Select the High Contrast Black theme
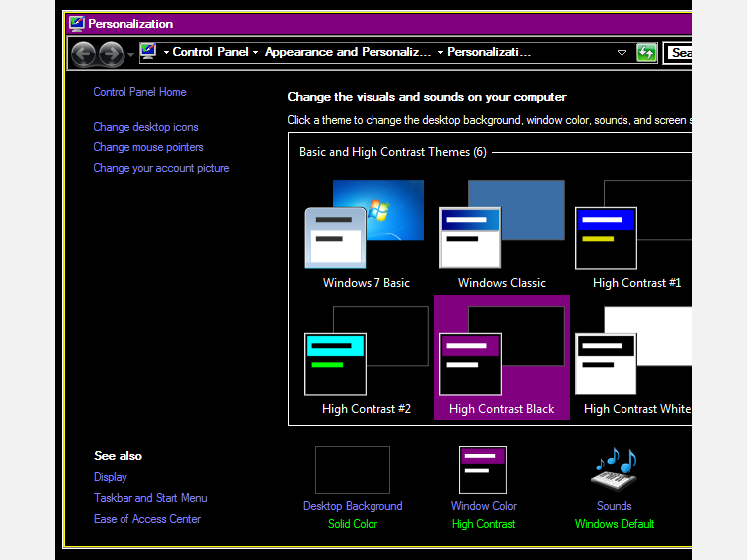 point(502,359)
